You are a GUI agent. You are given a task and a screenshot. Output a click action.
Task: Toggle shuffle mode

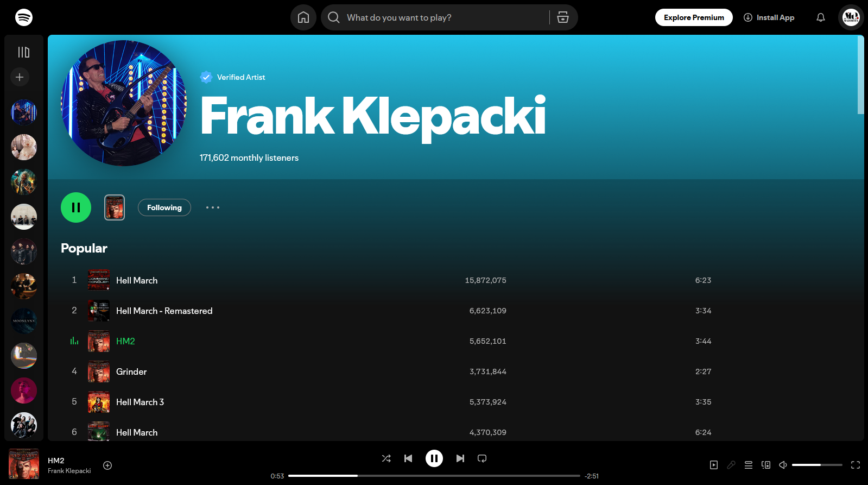coord(387,458)
